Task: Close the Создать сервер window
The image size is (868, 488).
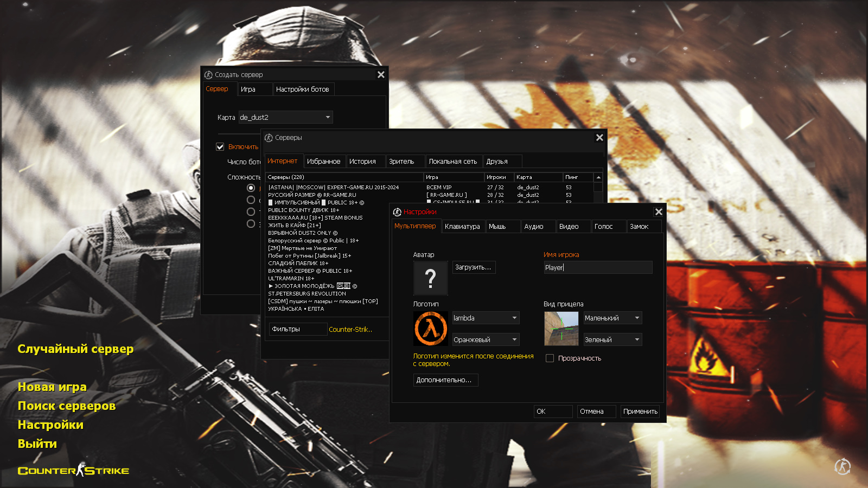Action: click(x=381, y=75)
